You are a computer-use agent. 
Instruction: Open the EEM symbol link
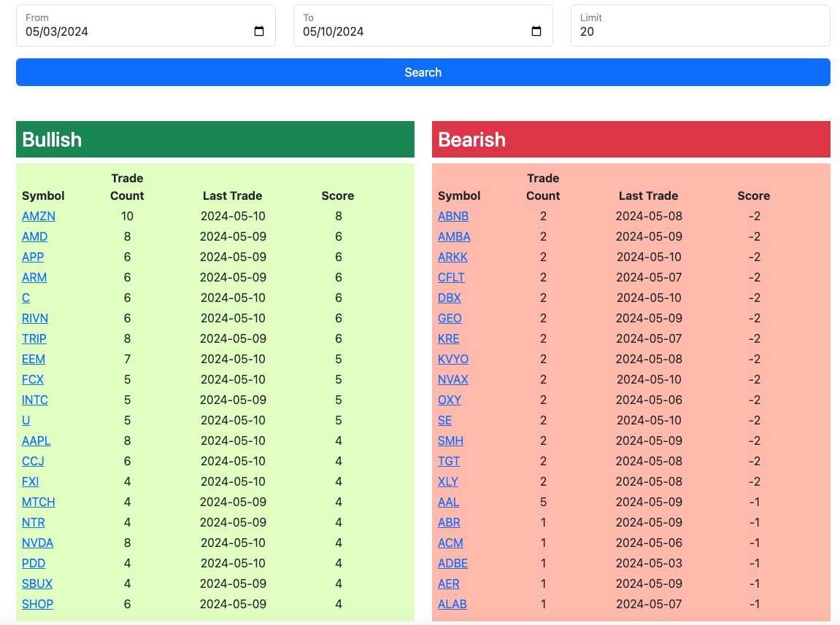[34, 359]
